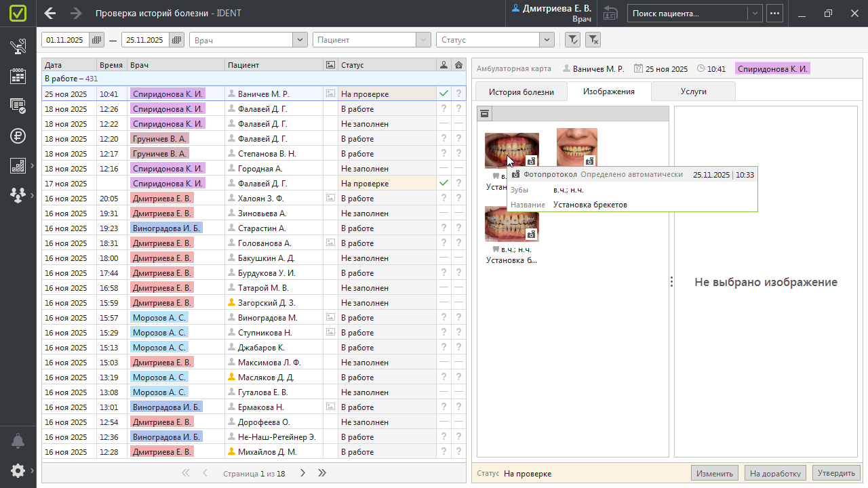Click the image list view toggle button

click(485, 114)
